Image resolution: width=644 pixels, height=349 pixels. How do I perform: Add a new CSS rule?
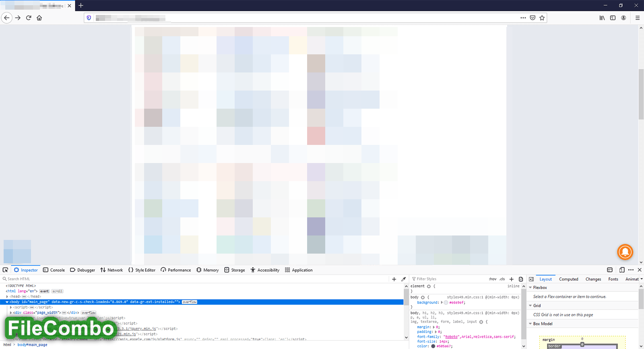(x=512, y=279)
